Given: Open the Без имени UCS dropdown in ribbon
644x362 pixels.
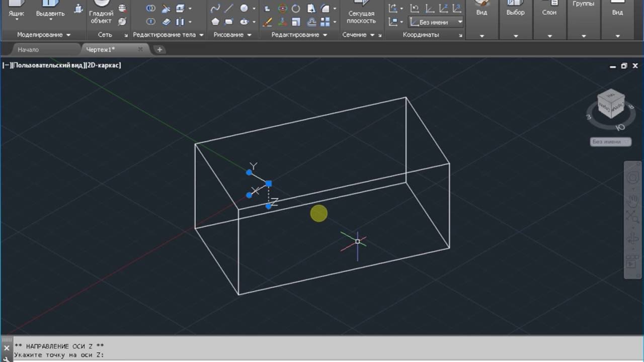Looking at the screenshot, I should click(x=436, y=22).
